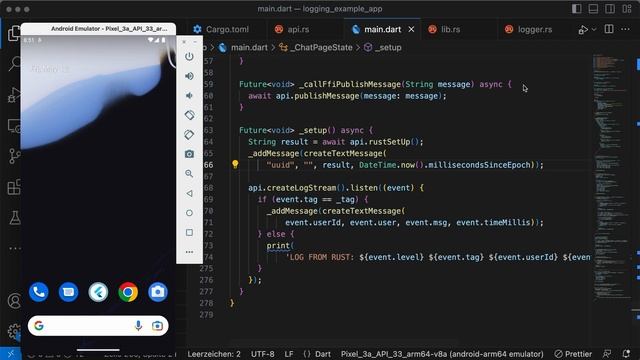Open emulator extended controls menu
The image size is (640, 360).
(x=189, y=252)
